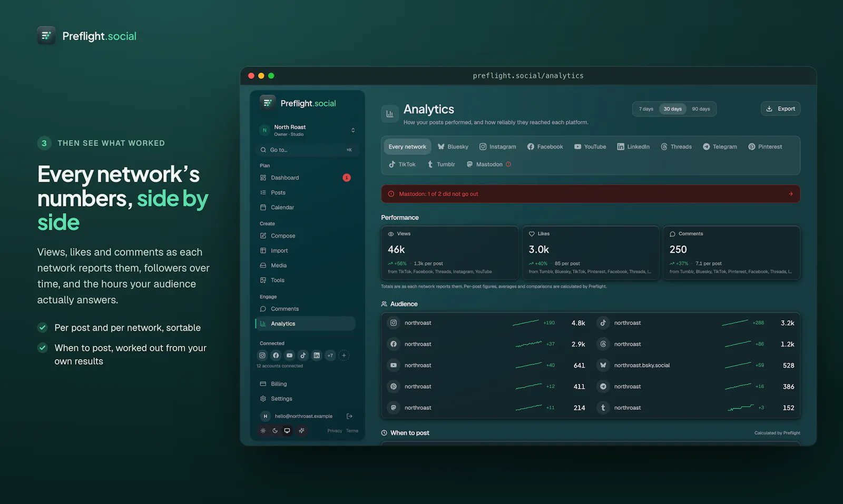Viewport: 843px width, 504px height.
Task: Open Import in the sidebar
Action: 305,250
